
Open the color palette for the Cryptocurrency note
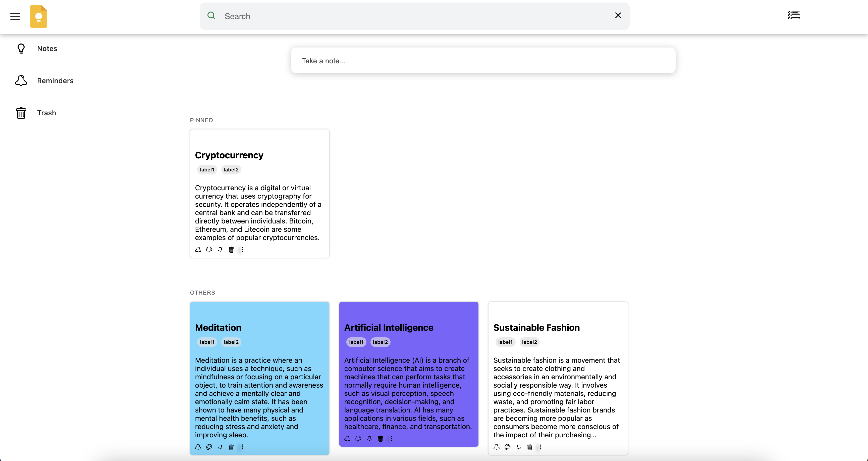[x=209, y=250]
